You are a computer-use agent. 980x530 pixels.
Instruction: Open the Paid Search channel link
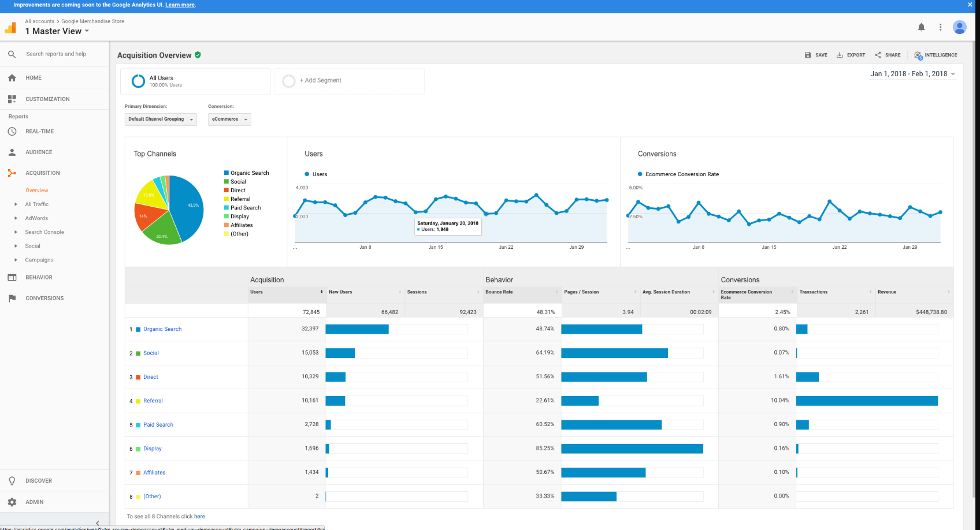158,425
